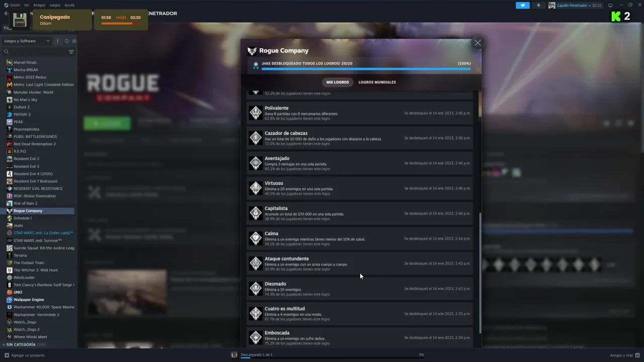This screenshot has height=362, width=644.
Task: Click the library search magnifier icon
Action: coord(7,52)
